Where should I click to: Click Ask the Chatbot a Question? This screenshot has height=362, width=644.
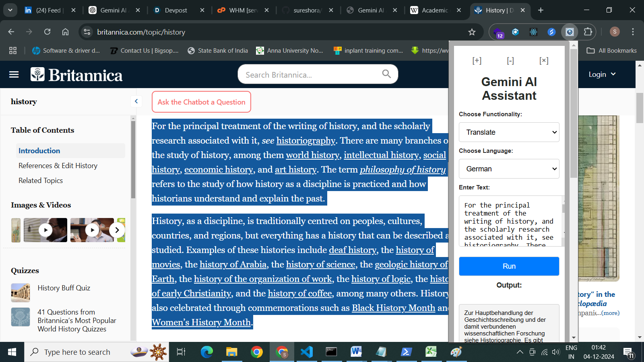tap(201, 102)
